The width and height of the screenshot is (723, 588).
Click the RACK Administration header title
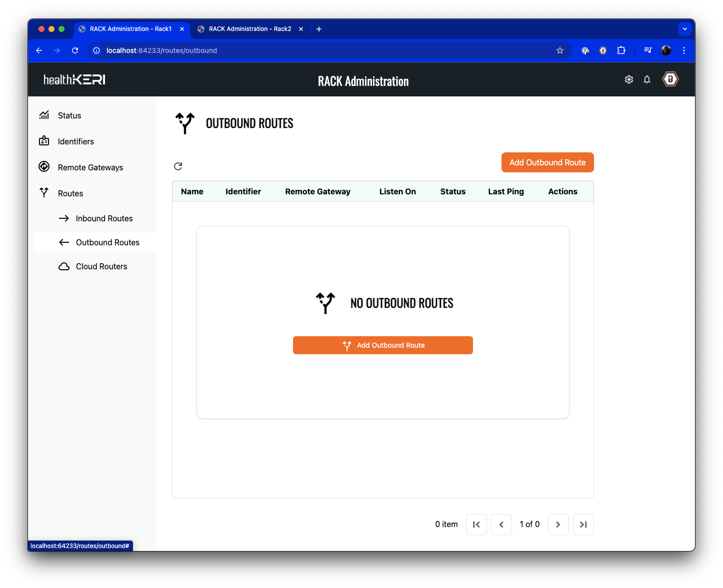[363, 81]
